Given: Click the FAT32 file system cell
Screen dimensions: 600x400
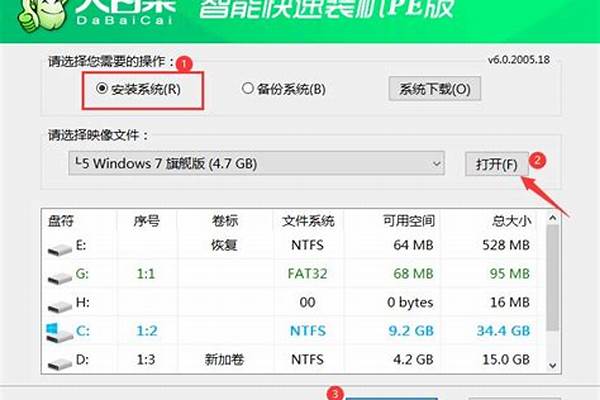Looking at the screenshot, I should [x=308, y=273].
